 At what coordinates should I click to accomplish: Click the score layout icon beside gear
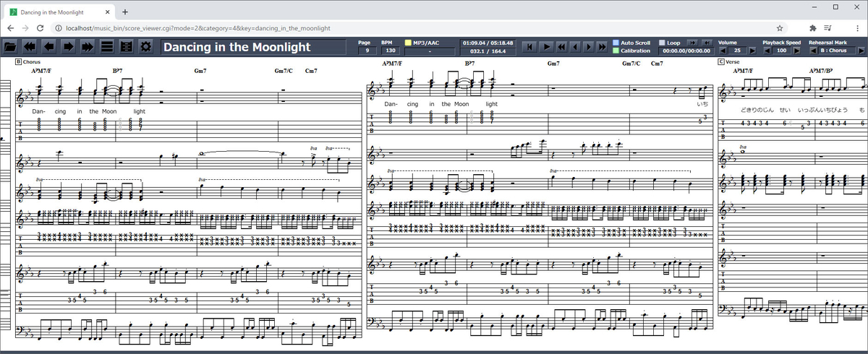[127, 46]
